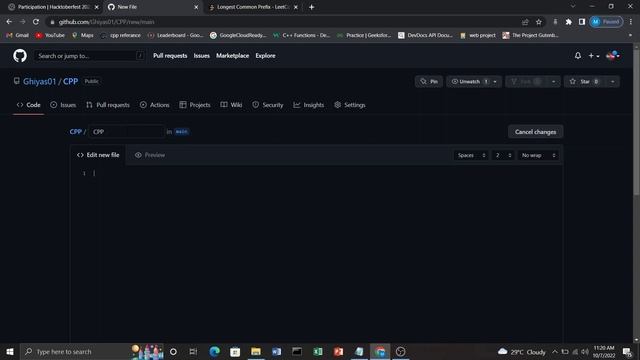Viewport: 640px width, 360px height.
Task: Expand the Unwatch dropdown arrow
Action: pos(495,82)
